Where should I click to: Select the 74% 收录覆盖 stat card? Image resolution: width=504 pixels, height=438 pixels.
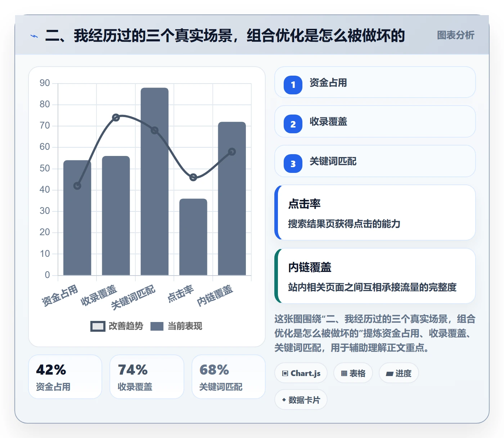pos(147,377)
